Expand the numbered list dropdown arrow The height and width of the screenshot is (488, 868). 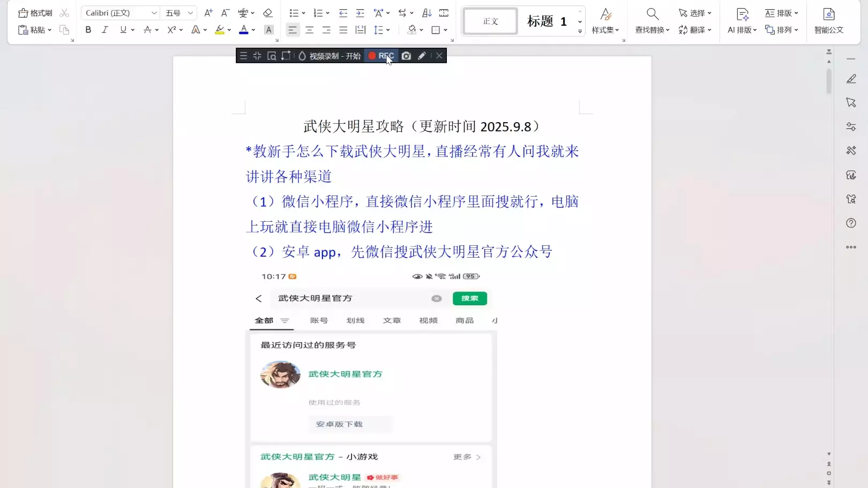click(x=328, y=13)
